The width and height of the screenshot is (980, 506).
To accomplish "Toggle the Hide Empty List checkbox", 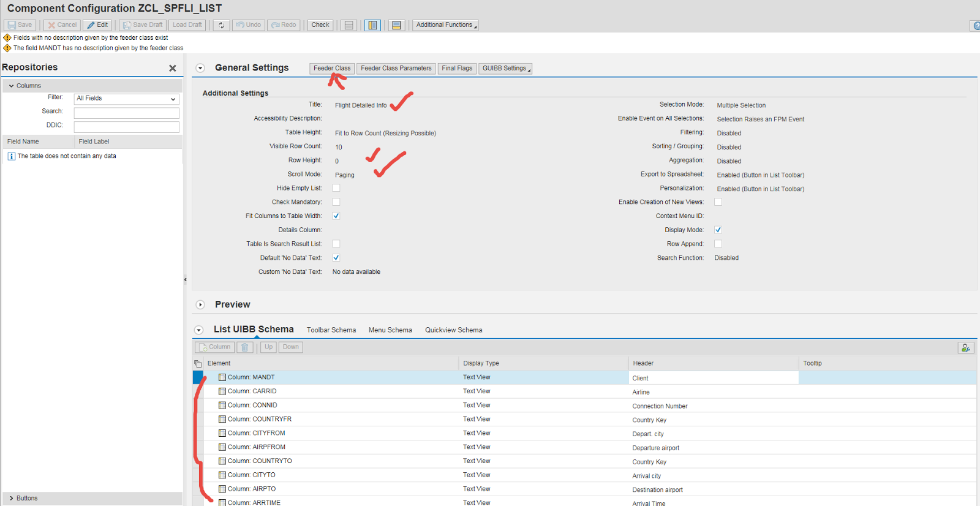I will coord(336,188).
